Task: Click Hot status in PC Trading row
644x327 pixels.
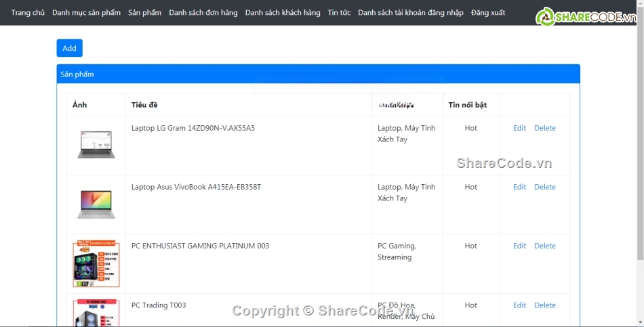Action: click(x=471, y=305)
